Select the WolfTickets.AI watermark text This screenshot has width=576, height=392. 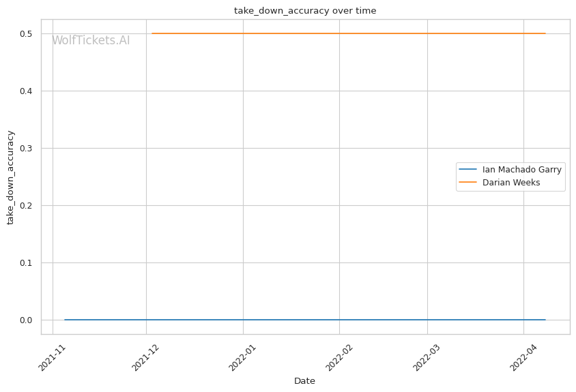[91, 41]
